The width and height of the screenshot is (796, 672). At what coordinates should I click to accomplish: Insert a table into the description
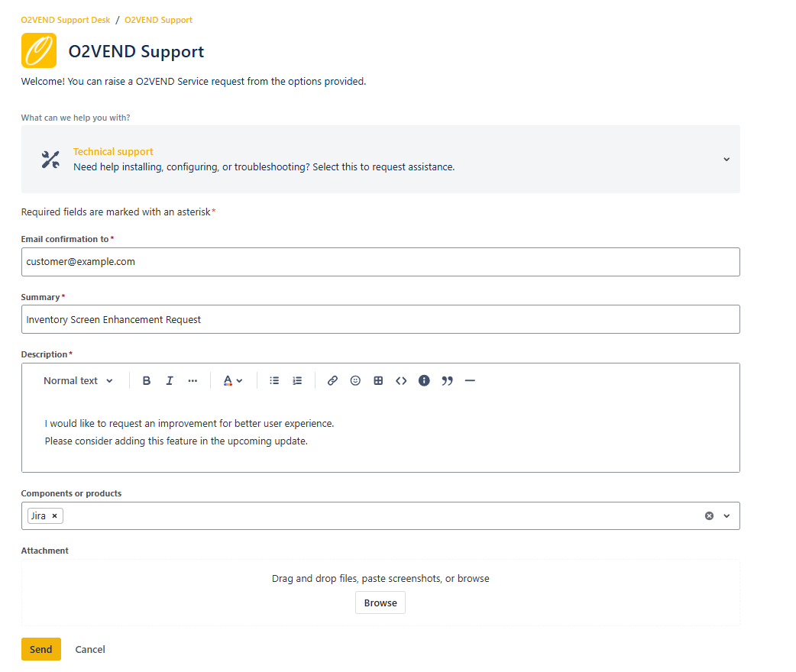[x=378, y=380]
